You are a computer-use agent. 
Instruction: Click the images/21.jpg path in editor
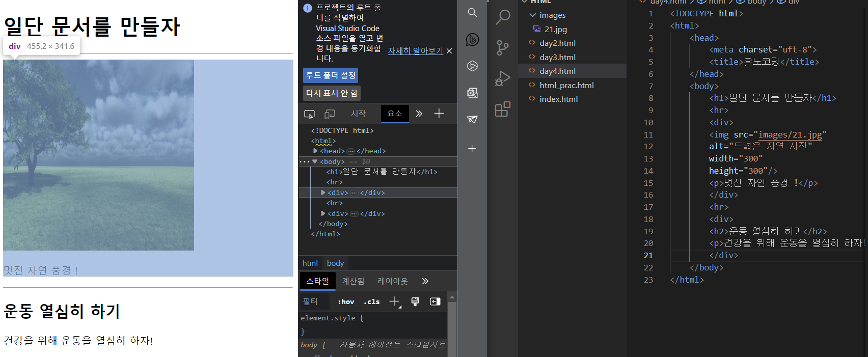tap(790, 135)
